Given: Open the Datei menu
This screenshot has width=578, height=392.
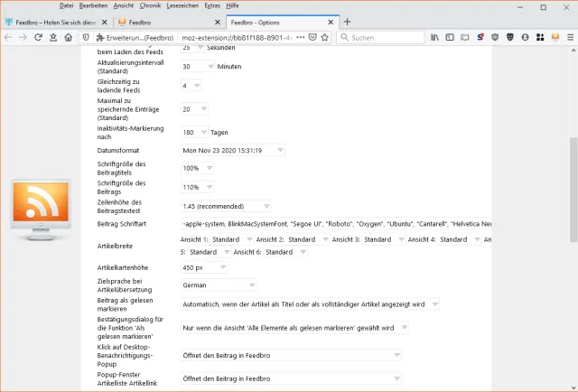Looking at the screenshot, I should coord(66,5).
